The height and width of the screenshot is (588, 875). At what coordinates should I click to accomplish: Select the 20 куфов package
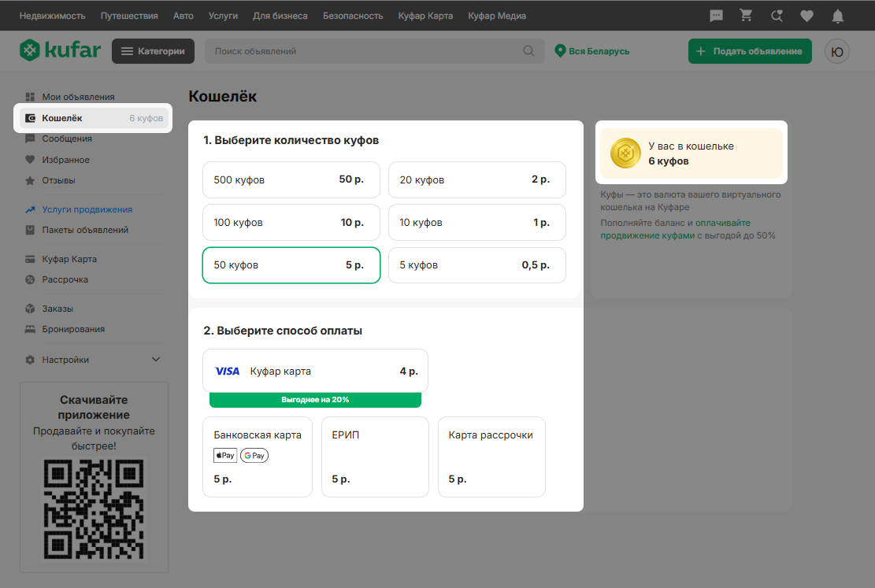pos(477,179)
